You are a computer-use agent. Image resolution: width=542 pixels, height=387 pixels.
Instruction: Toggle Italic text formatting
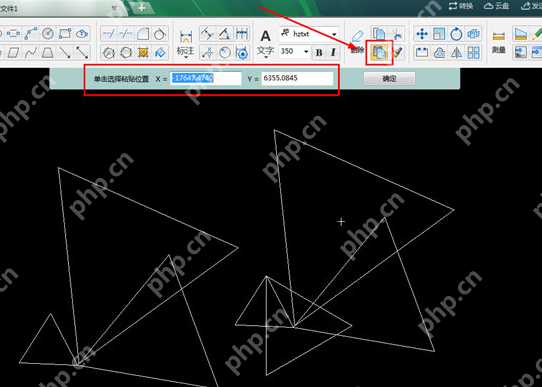333,52
